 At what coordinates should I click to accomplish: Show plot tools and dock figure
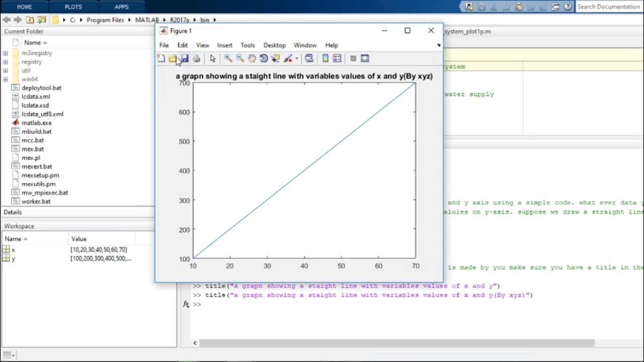pos(365,59)
